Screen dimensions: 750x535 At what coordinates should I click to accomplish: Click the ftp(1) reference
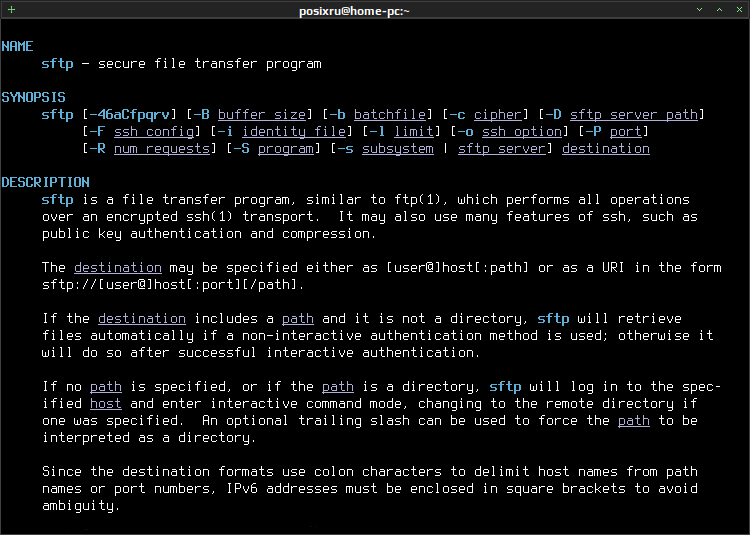(418, 199)
